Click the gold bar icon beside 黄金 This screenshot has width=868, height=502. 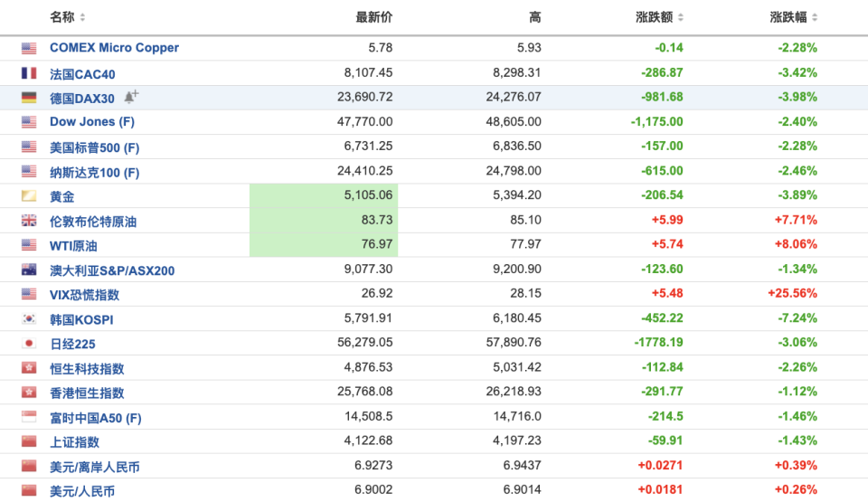[29, 195]
